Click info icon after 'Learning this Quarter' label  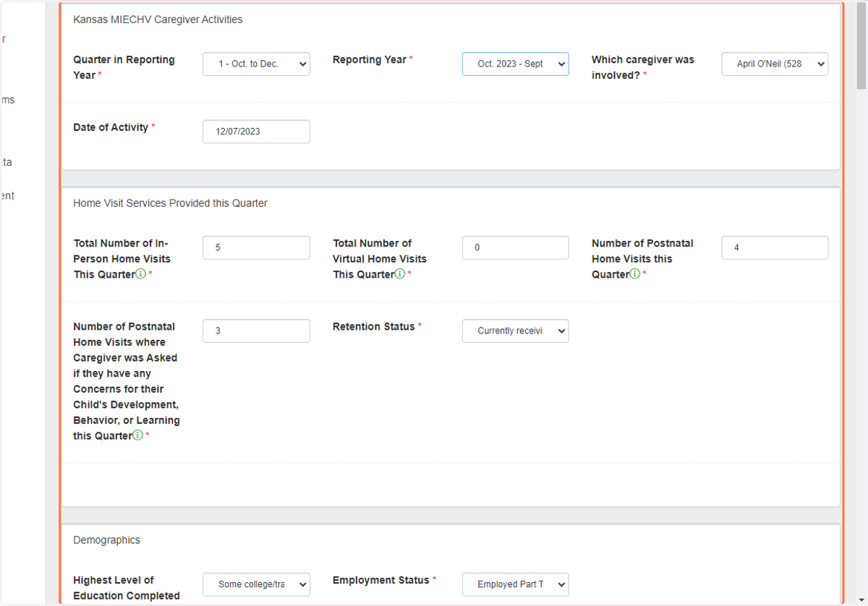[137, 435]
